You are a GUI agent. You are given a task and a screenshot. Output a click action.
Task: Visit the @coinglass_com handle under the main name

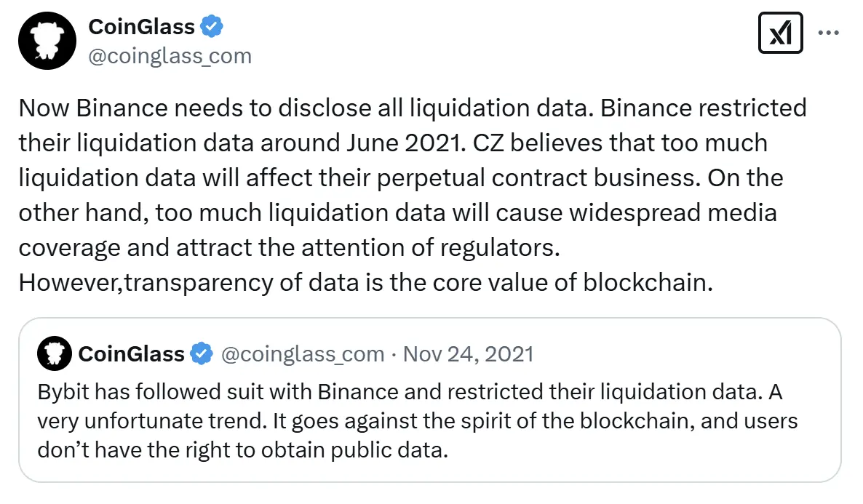click(x=170, y=56)
